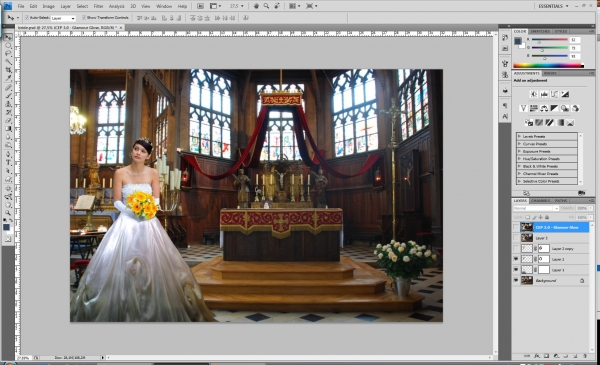Select the Zoom tool in toolbox
The image size is (600, 365).
tap(8, 213)
